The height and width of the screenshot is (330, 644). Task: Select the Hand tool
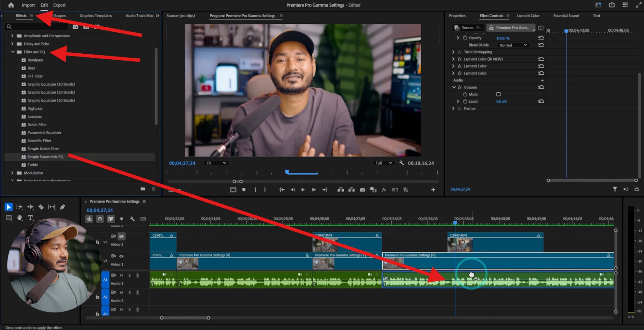click(19, 218)
